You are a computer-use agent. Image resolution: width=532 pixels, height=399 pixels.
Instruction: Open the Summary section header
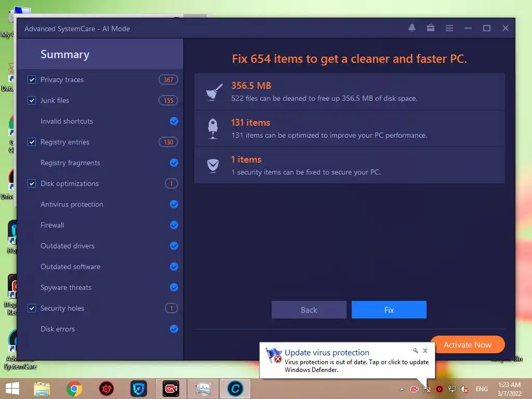(100, 54)
